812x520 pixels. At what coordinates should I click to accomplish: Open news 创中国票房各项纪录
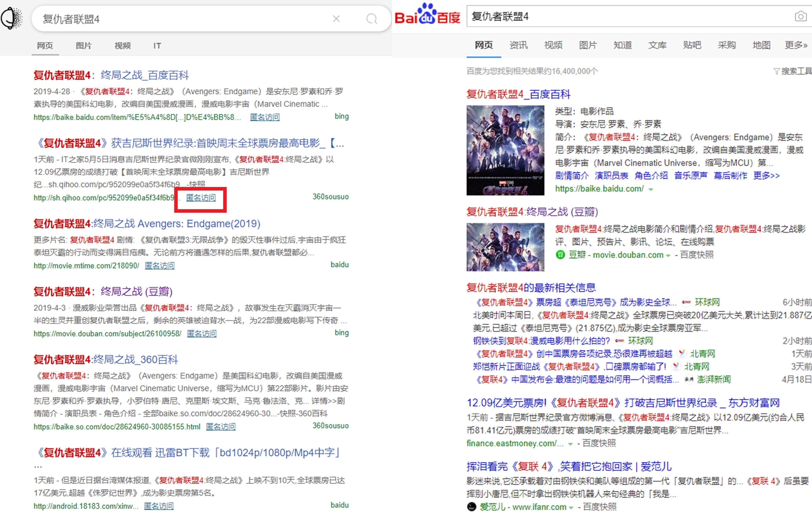[x=573, y=354]
